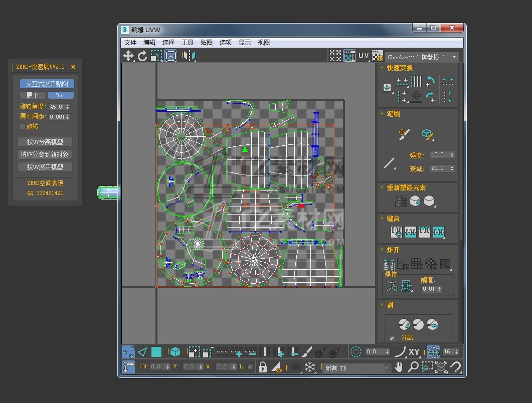Select the Move tool in top toolbar
This screenshot has width=532, height=403.
[x=128, y=56]
